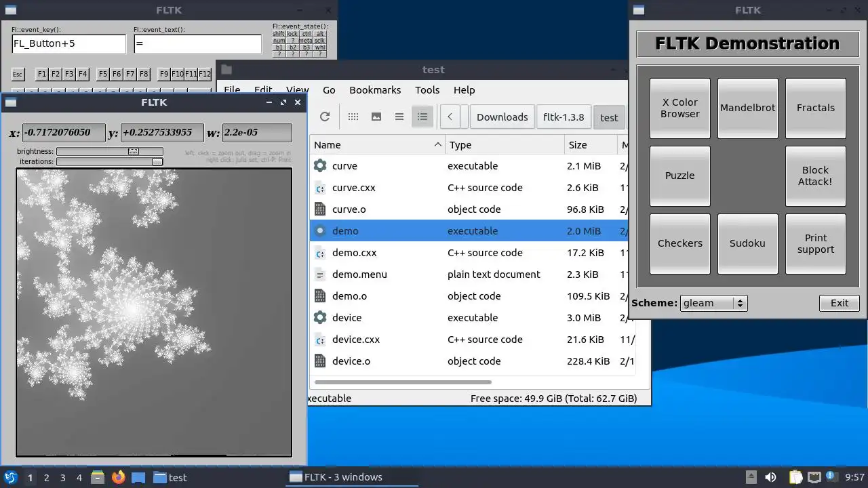
Task: Toggle the alt state indicator
Action: pos(320,34)
